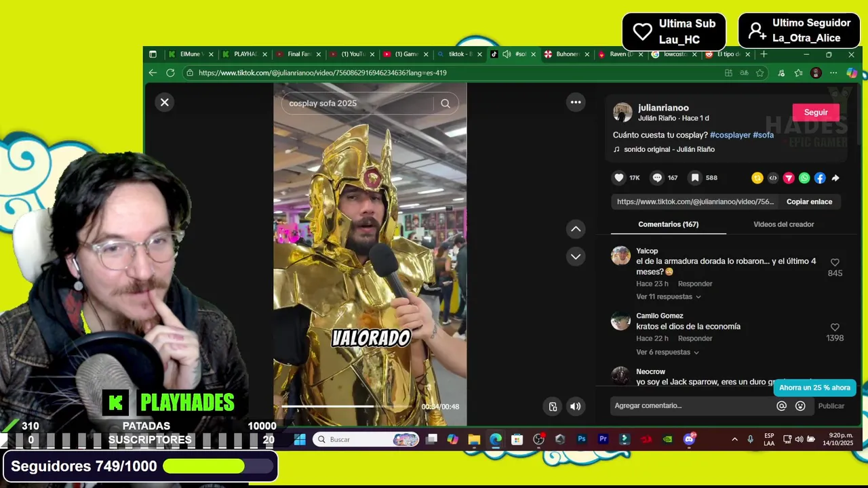Open the #cosplayer hashtag link
868x488 pixels.
pyautogui.click(x=730, y=136)
